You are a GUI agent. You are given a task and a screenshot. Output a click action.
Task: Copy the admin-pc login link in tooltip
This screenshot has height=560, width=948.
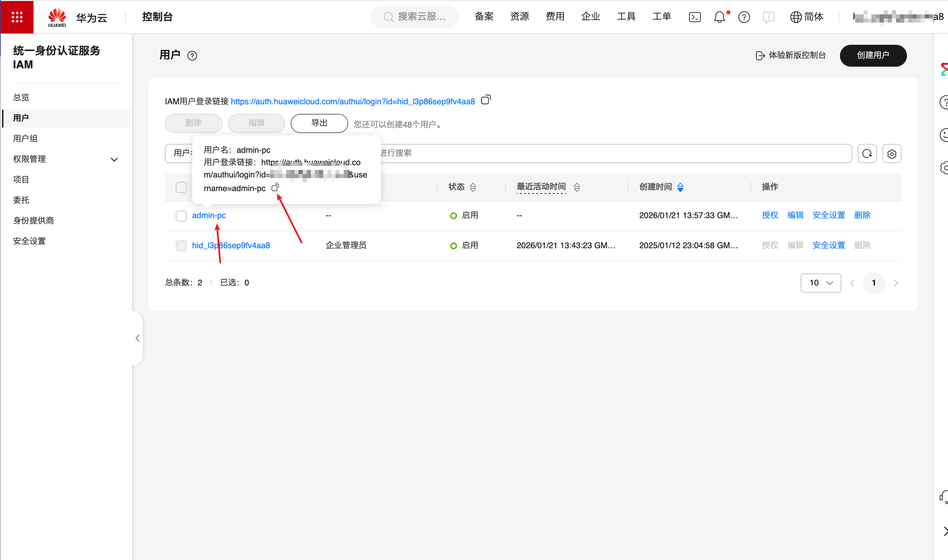[275, 188]
